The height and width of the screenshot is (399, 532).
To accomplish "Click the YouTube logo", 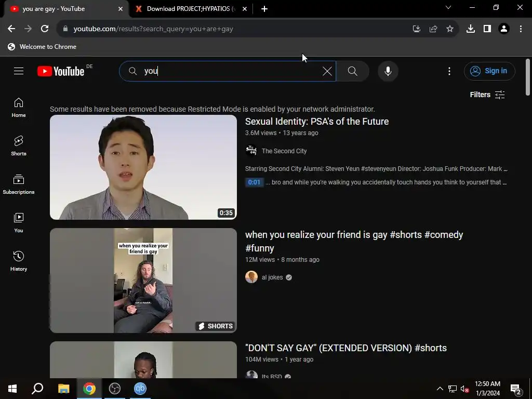I will click(61, 71).
